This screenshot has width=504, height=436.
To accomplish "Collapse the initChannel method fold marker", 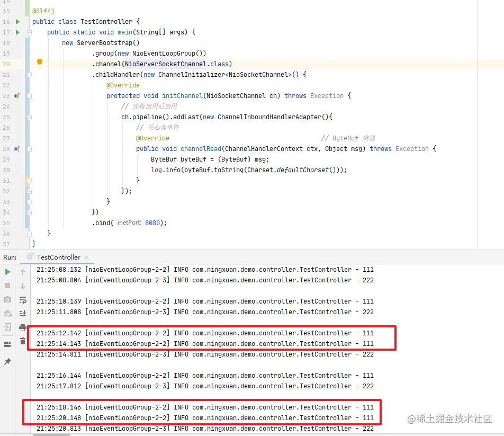I will 29,96.
